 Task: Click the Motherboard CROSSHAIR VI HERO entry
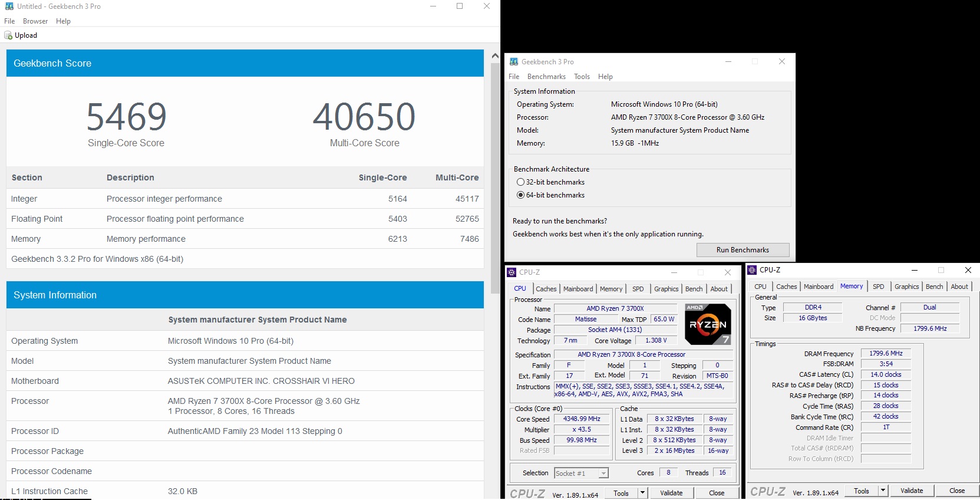261,381
